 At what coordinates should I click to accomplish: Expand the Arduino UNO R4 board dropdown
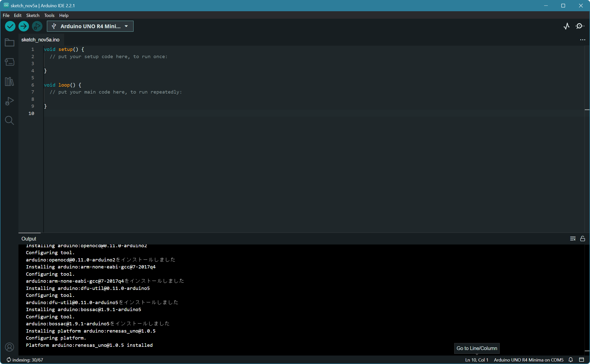point(126,26)
